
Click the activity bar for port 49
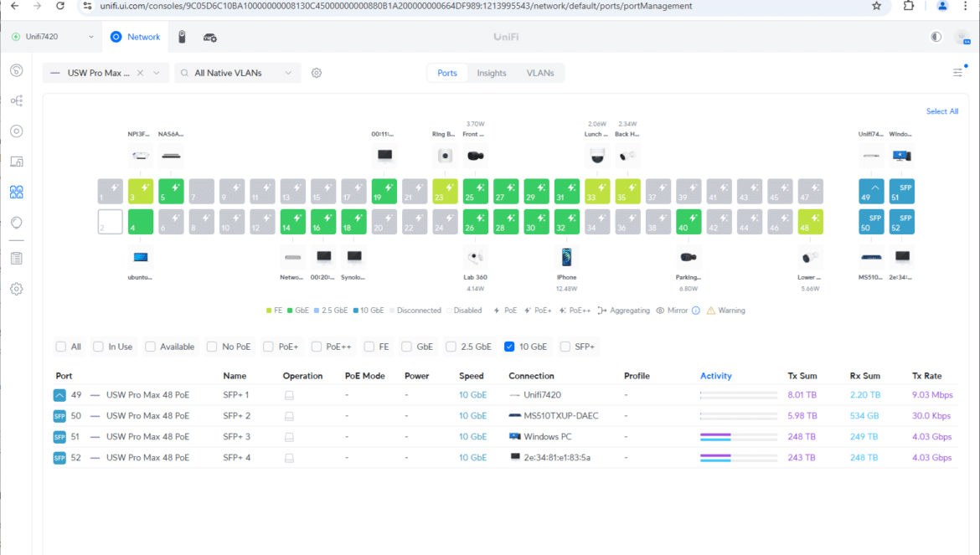click(739, 395)
